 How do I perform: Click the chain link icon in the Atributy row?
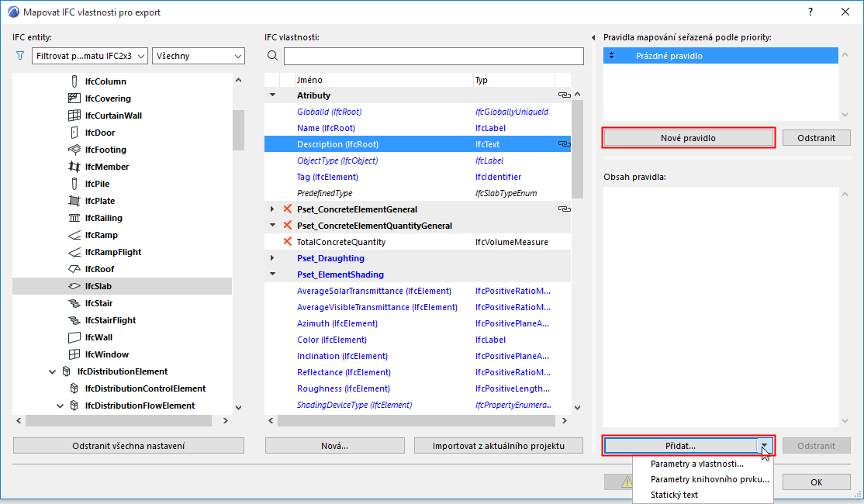pos(564,95)
